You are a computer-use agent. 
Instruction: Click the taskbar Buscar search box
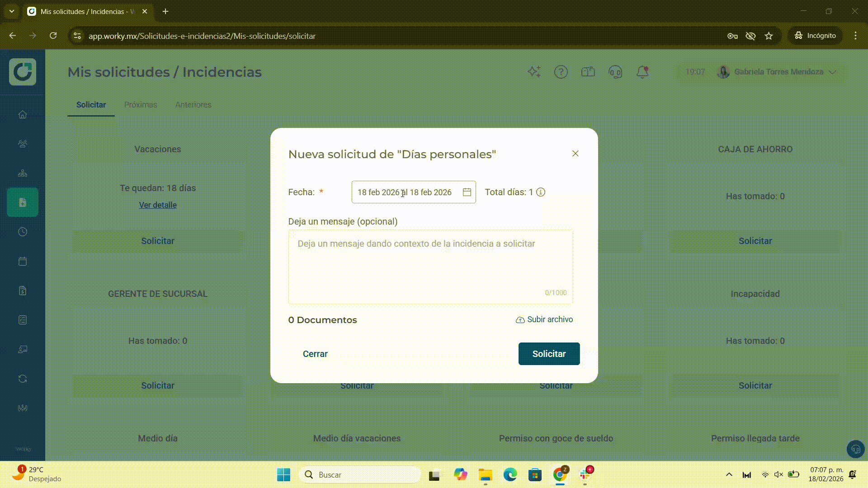[359, 475]
